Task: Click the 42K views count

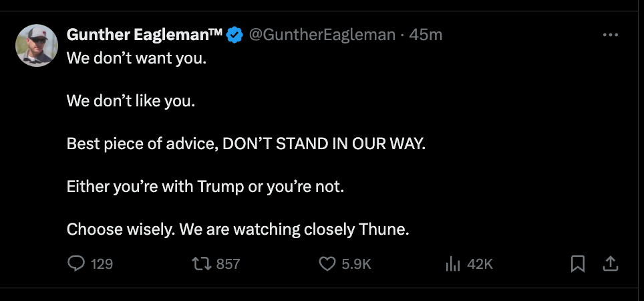Action: (x=480, y=264)
